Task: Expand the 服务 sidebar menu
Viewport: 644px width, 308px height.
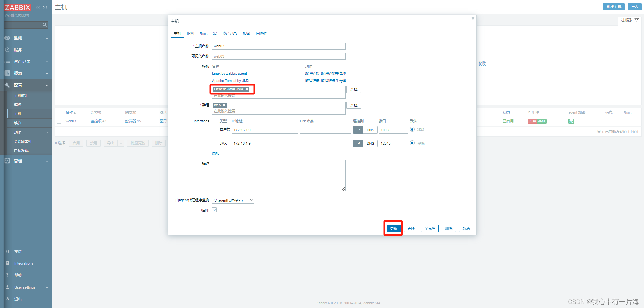Action: coord(47,50)
